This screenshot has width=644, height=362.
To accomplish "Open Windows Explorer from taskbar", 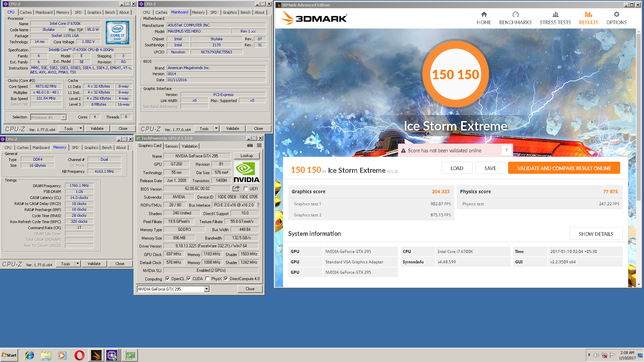I will (x=46, y=355).
